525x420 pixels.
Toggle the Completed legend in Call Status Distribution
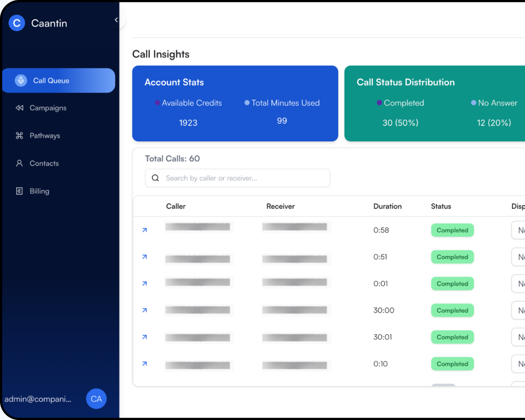click(379, 103)
